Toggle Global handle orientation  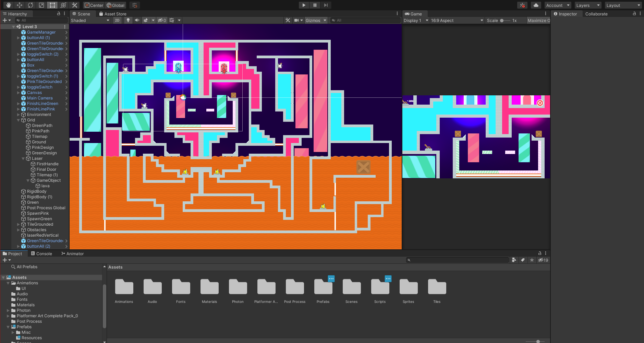coord(116,5)
